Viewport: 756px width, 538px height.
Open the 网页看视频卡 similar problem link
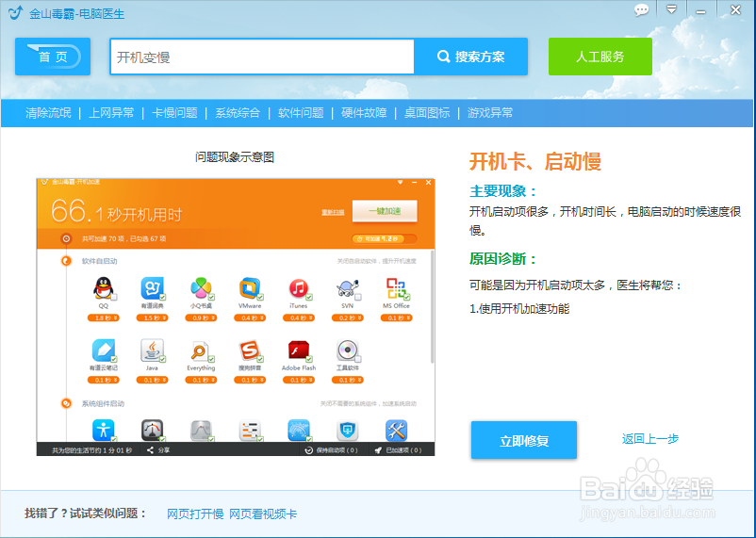pyautogui.click(x=263, y=514)
